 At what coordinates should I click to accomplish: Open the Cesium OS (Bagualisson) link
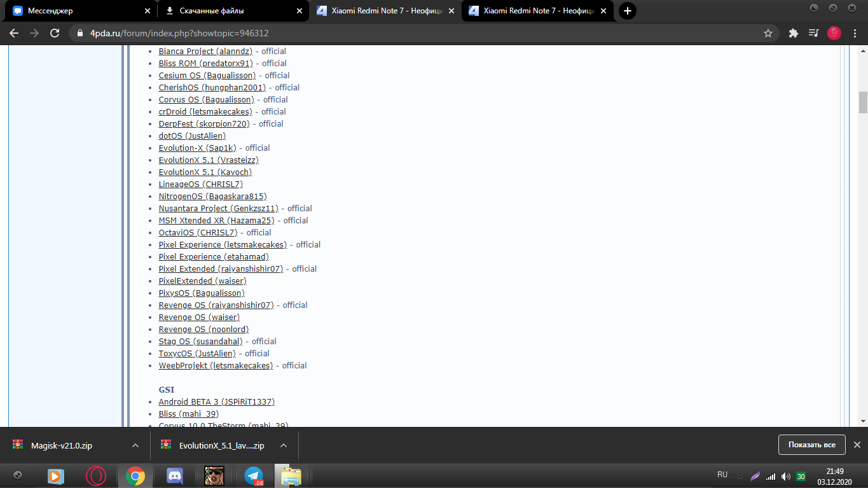(x=207, y=76)
